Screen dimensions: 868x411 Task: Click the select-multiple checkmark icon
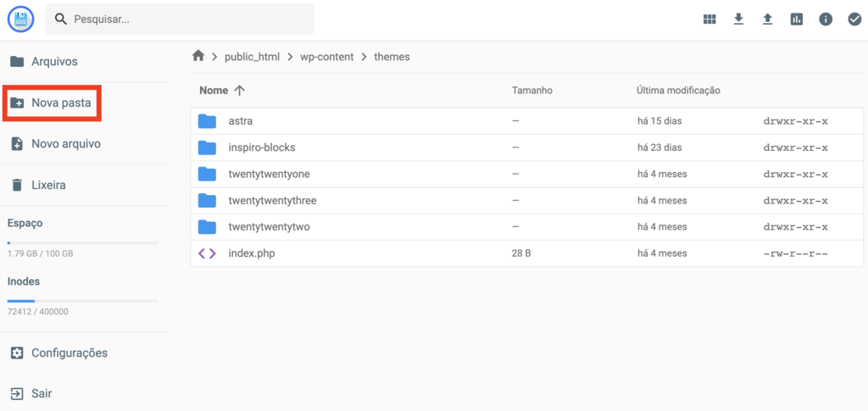tap(854, 19)
